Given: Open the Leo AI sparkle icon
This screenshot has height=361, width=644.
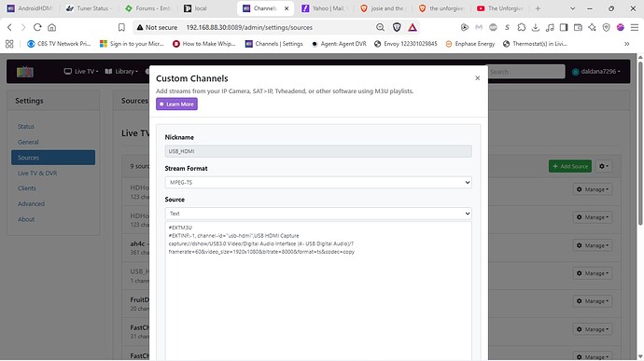Looking at the screenshot, I should pyautogui.click(x=592, y=27).
